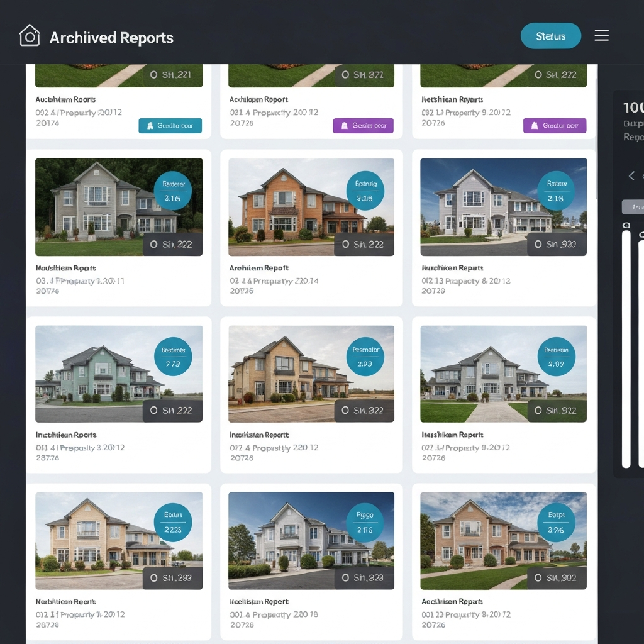
Task: Click the teal score badge on the green house card
Action: coord(174,355)
